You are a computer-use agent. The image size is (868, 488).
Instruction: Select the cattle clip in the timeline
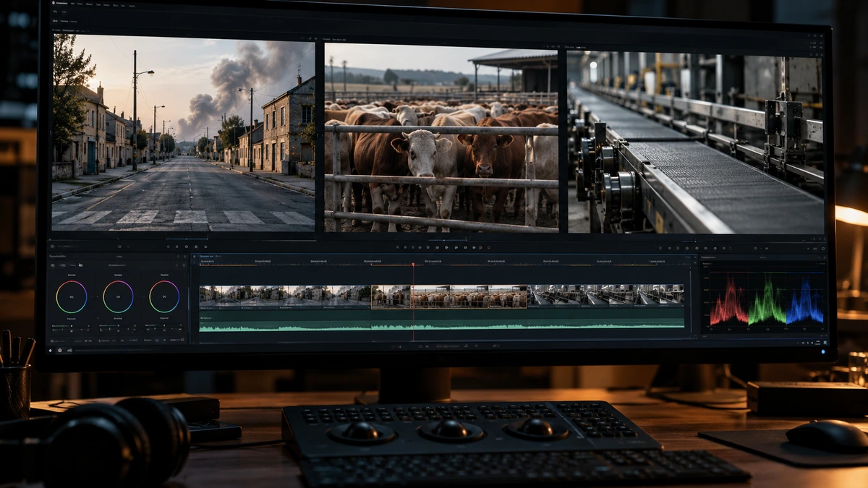point(449,296)
